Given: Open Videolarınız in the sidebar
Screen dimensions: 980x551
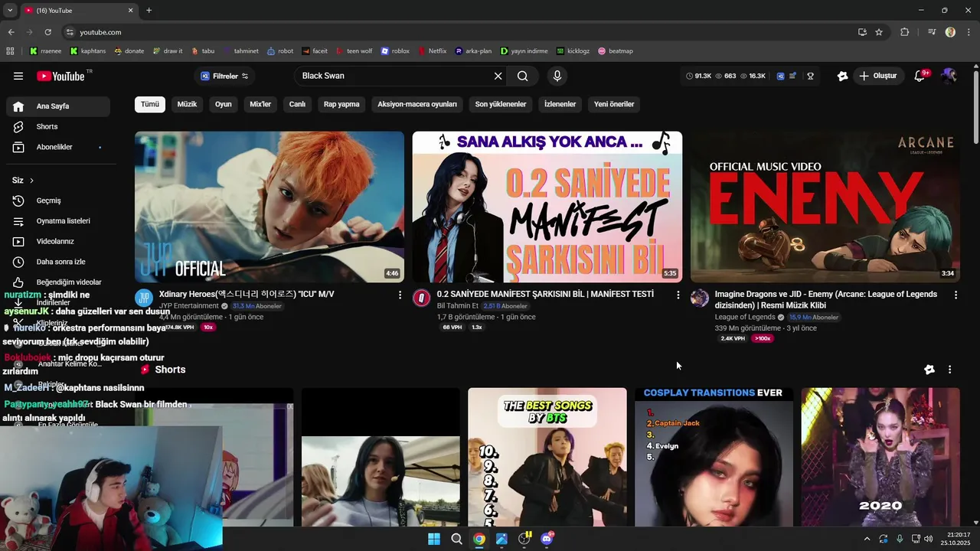Looking at the screenshot, I should [58, 241].
